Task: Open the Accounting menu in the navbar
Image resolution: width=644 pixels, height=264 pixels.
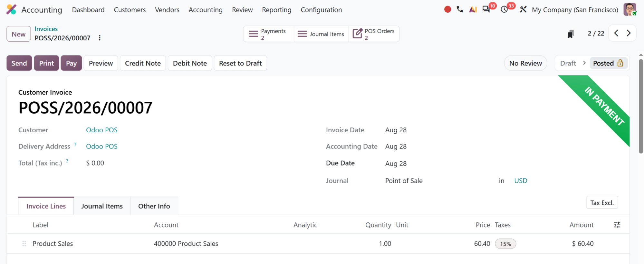Action: 206,10
